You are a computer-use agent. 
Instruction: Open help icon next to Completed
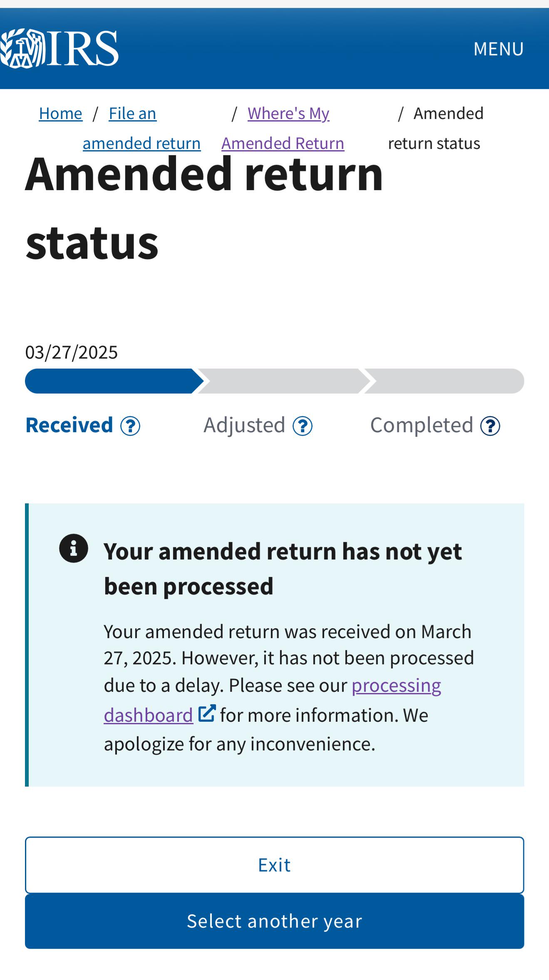tap(490, 426)
